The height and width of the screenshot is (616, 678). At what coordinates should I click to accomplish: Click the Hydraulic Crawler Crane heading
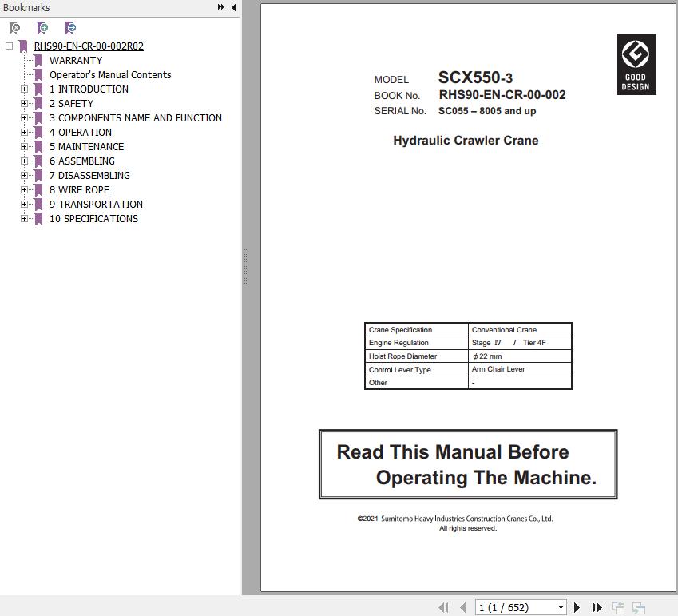coord(466,140)
